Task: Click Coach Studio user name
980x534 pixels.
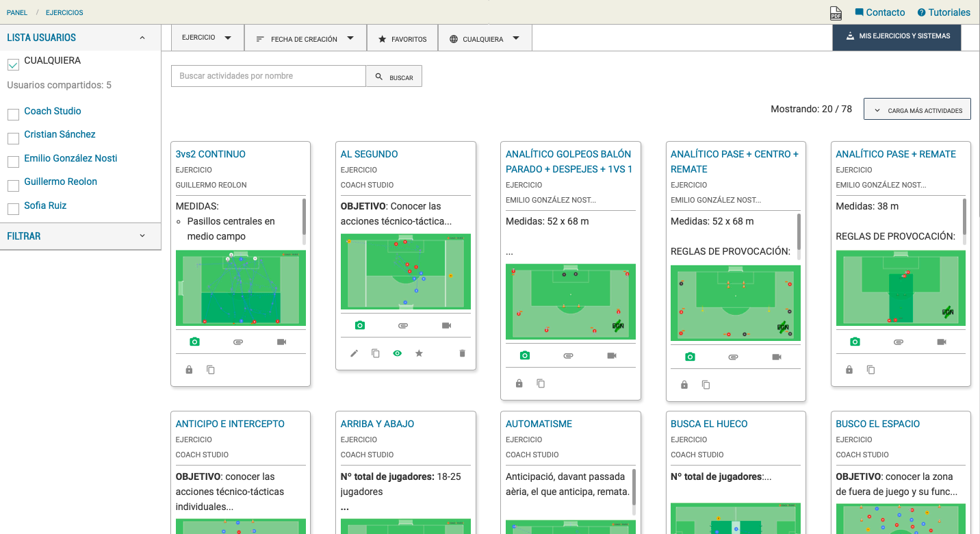Action: [x=53, y=111]
